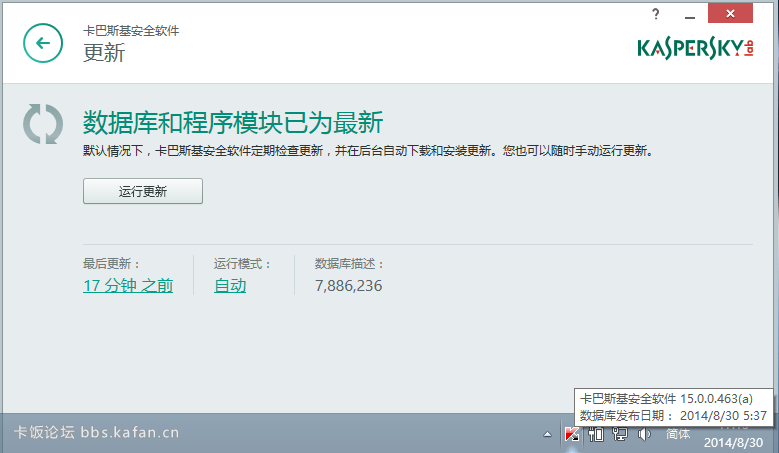The height and width of the screenshot is (453, 779).
Task: Open the 17 分钟 之前 last update link
Action: click(128, 286)
